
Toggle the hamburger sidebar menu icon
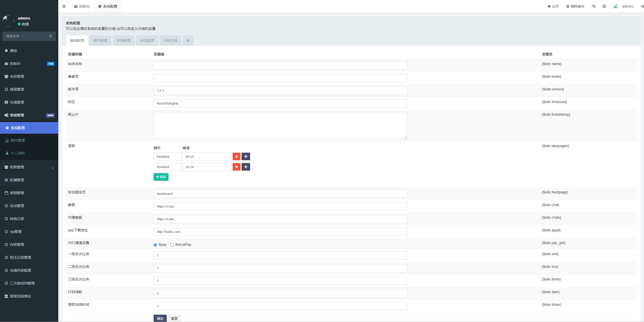(x=64, y=6)
